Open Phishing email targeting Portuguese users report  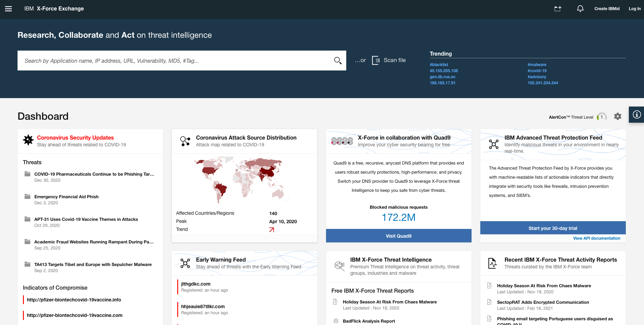(555, 321)
